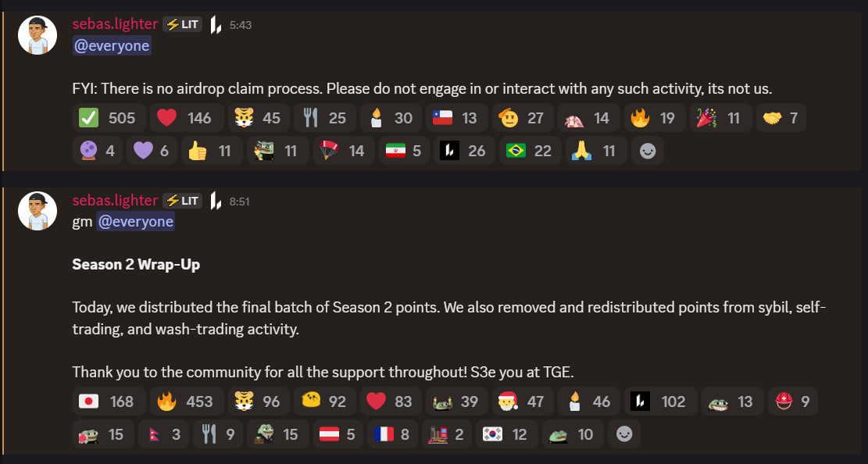Click the France flag reaction with 8

(x=393, y=434)
